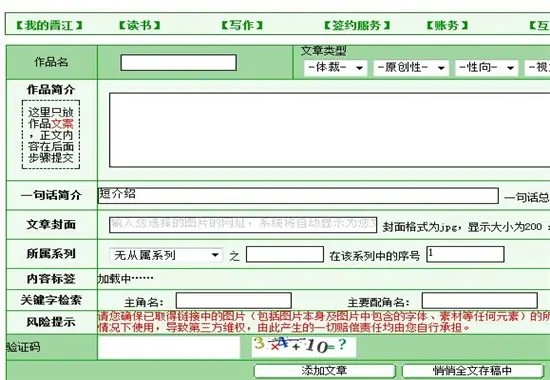Open the 无从属系列 series dropdown
This screenshot has height=380, width=550.
(x=166, y=255)
